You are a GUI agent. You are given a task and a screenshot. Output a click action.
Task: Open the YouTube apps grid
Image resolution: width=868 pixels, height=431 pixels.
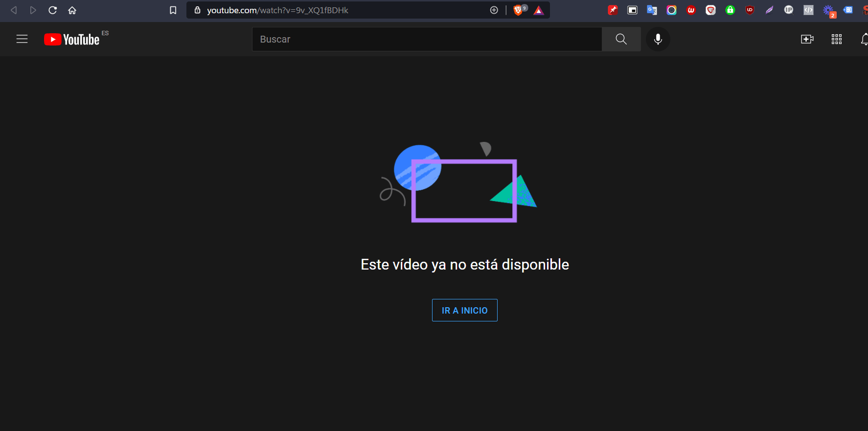[x=837, y=39]
